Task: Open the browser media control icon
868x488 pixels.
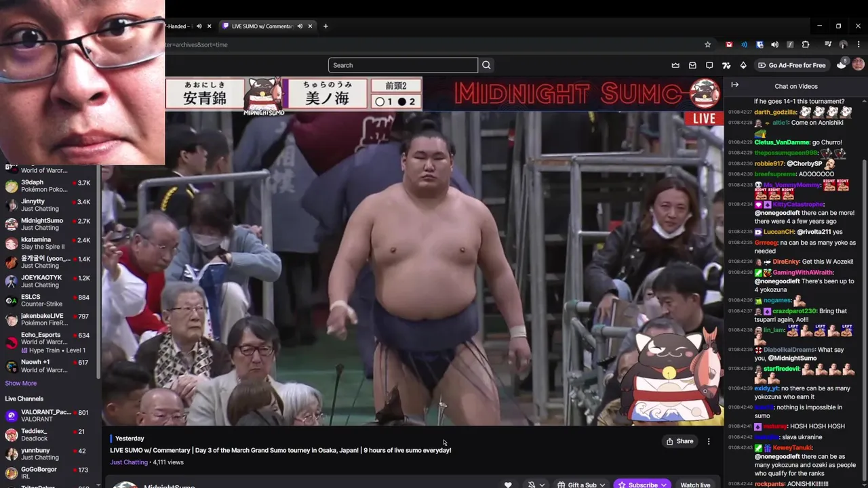Action: point(828,45)
